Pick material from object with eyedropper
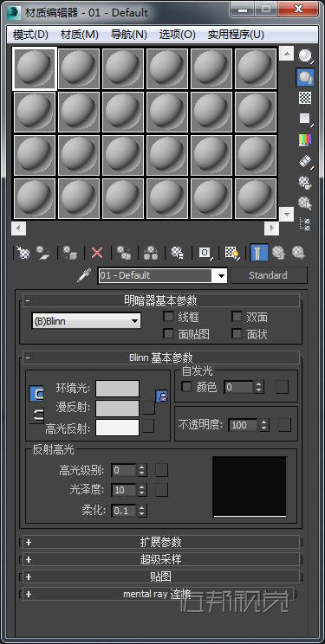Viewport: 325px width, 644px height. [84, 275]
